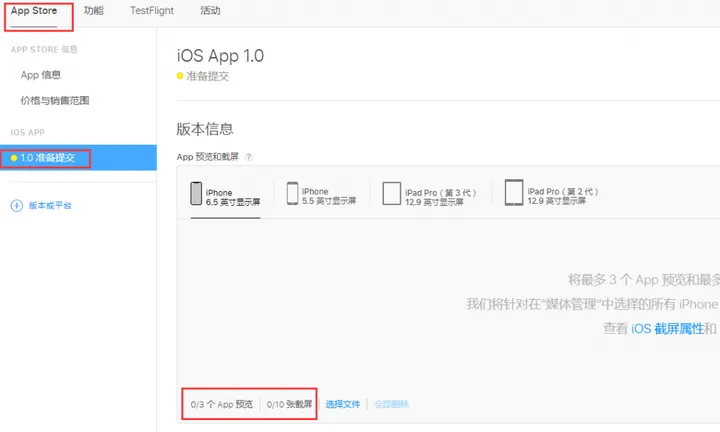The width and height of the screenshot is (720, 432).
Task: Click the iPad Pro 第 3 代 device icon
Action: coord(389,194)
